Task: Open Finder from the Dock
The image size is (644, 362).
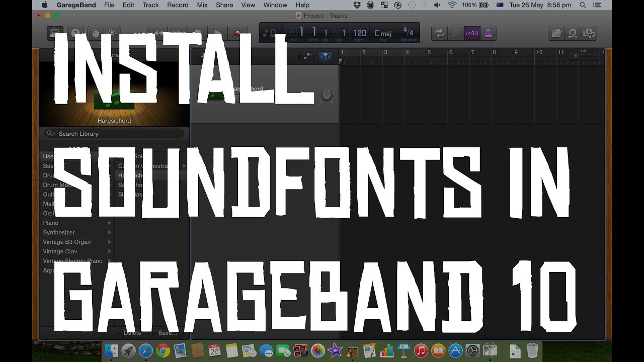Action: click(111, 350)
